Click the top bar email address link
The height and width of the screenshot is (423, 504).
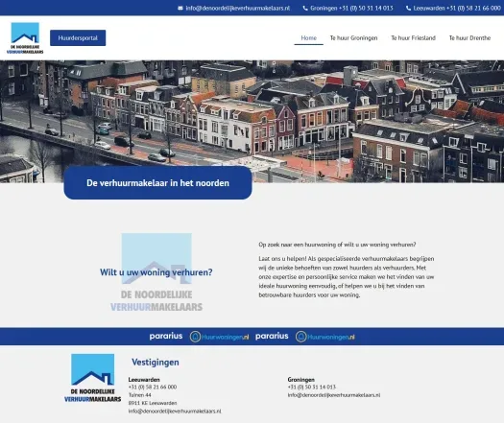click(238, 9)
